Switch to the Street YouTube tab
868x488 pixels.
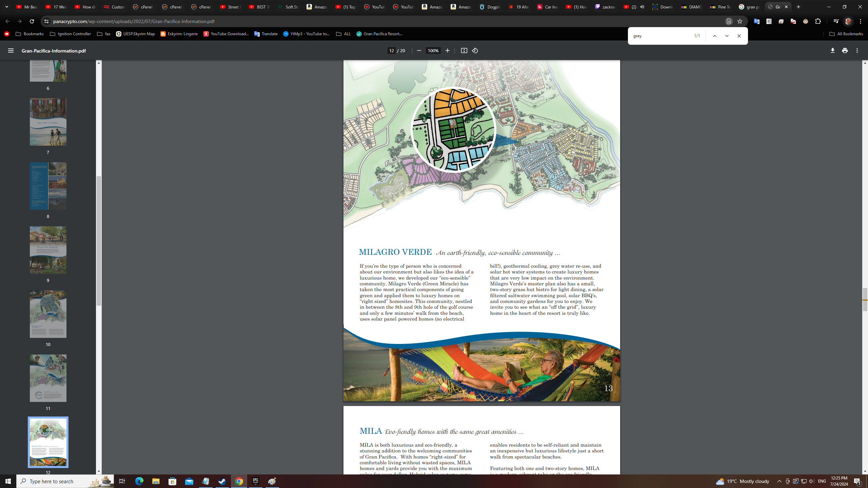tap(231, 7)
